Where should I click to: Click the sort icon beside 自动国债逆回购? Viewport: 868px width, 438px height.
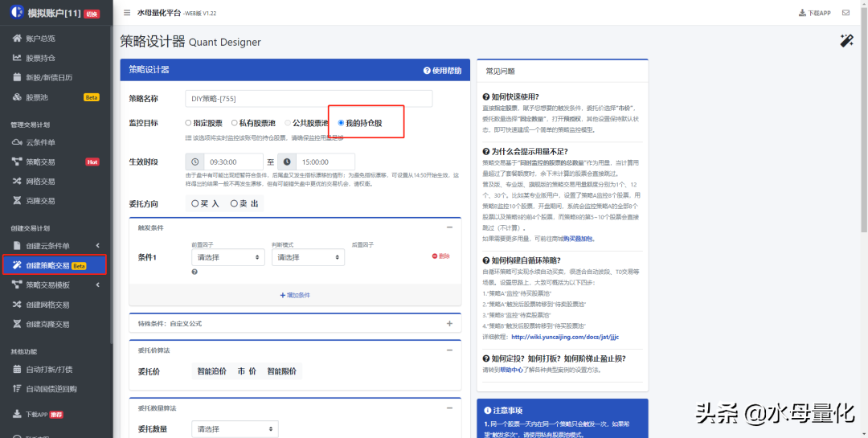17,389
